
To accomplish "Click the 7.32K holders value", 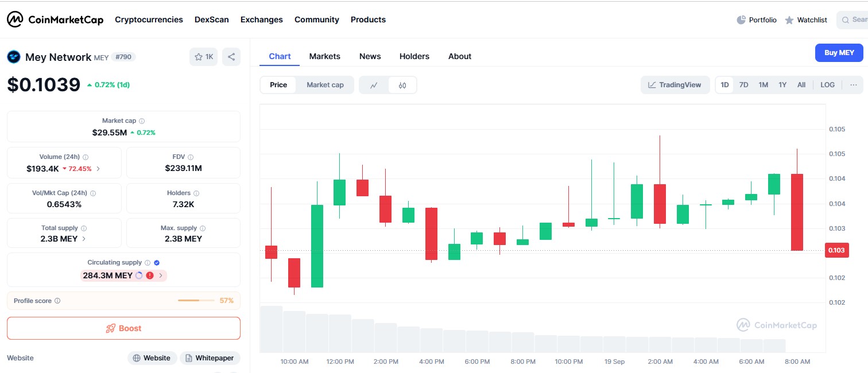I will (183, 204).
